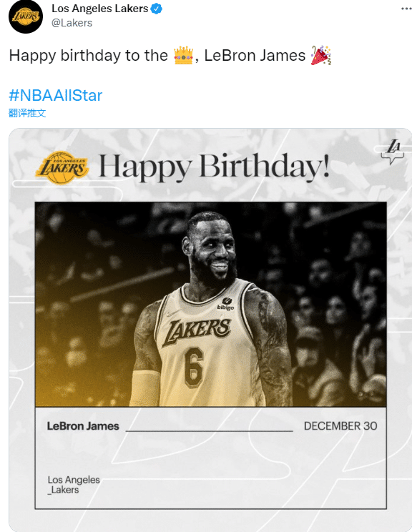Click the Los Angeles _Lakers caption on the card

point(74,485)
